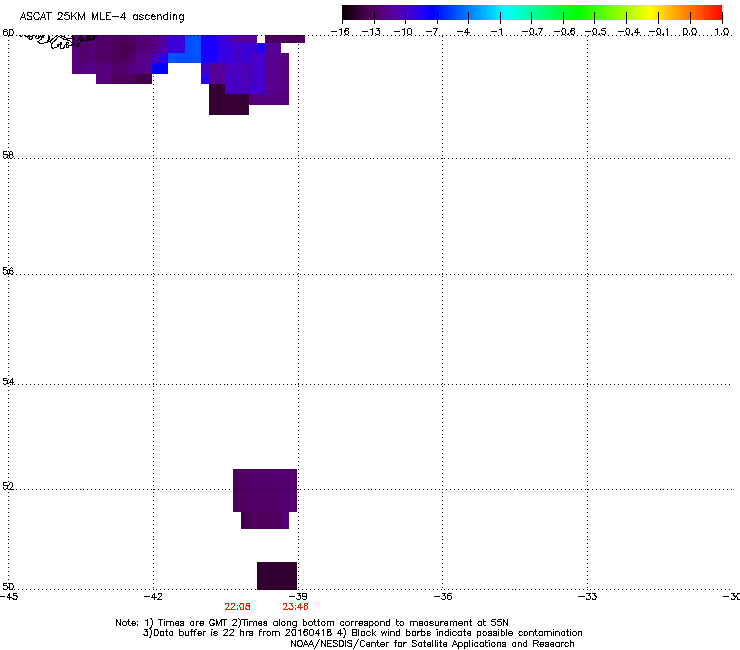This screenshot has height=650, width=740.
Task: Click the latitude label '50'
Action: pyautogui.click(x=8, y=586)
